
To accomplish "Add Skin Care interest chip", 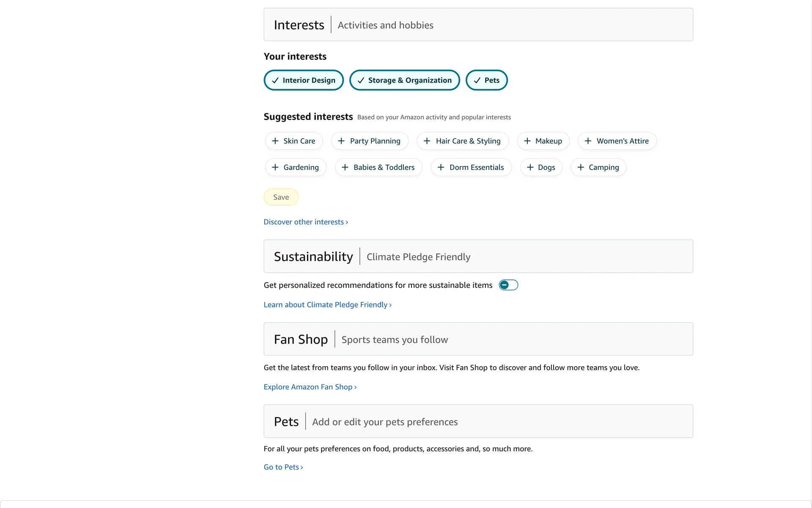I will (294, 141).
